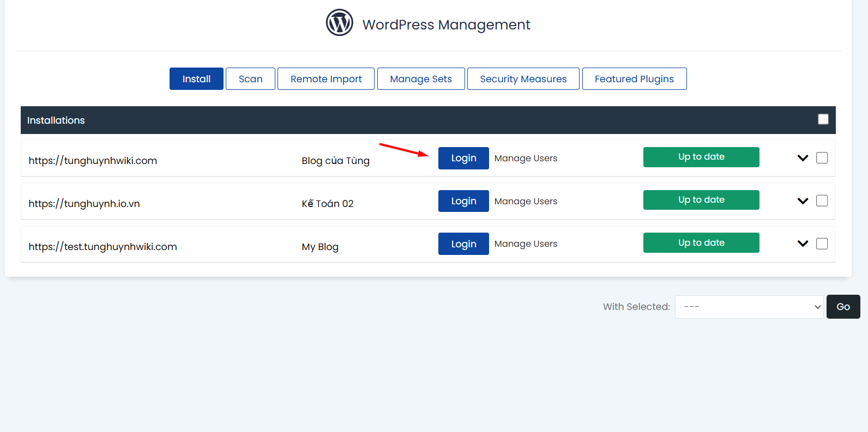Switch to Remote Import tab

(326, 79)
